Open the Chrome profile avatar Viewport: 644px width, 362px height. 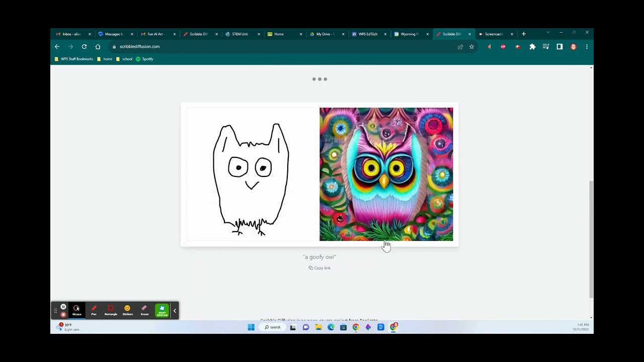tap(573, 47)
